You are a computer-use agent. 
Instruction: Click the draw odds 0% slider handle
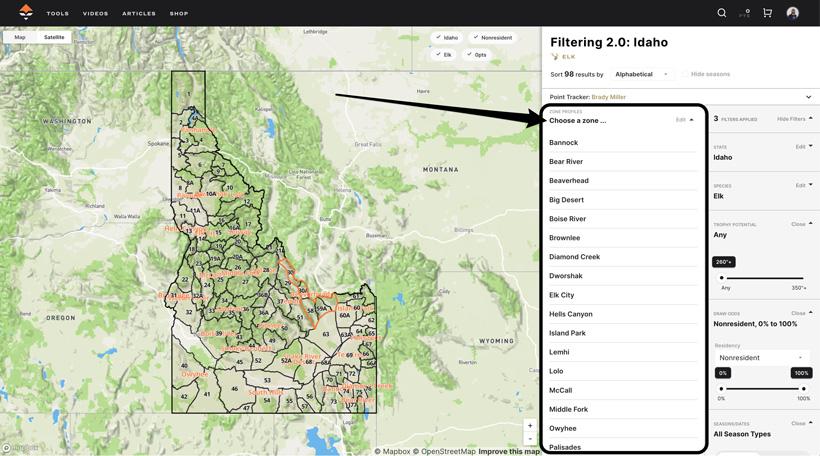click(x=722, y=389)
